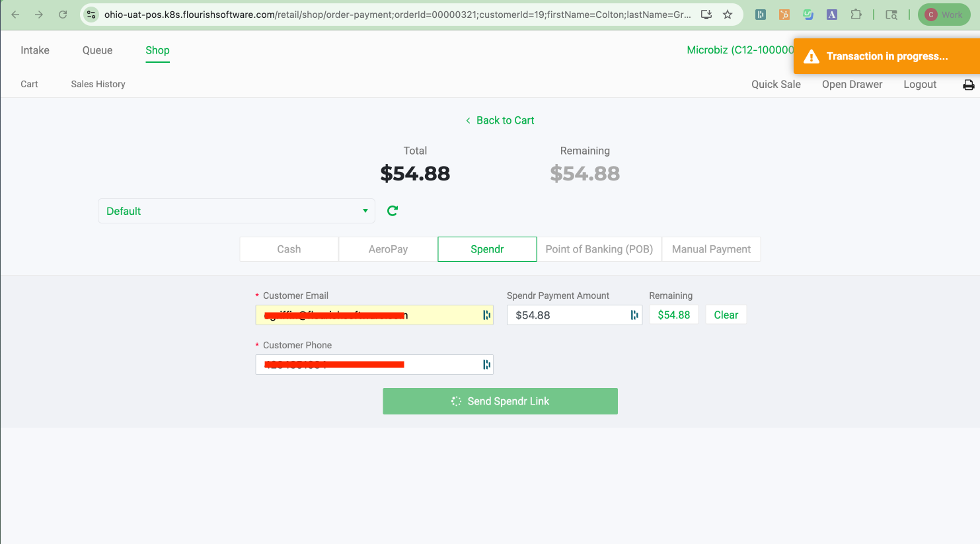The image size is (980, 544).
Task: Click the browser back arrow
Action: pyautogui.click(x=15, y=15)
